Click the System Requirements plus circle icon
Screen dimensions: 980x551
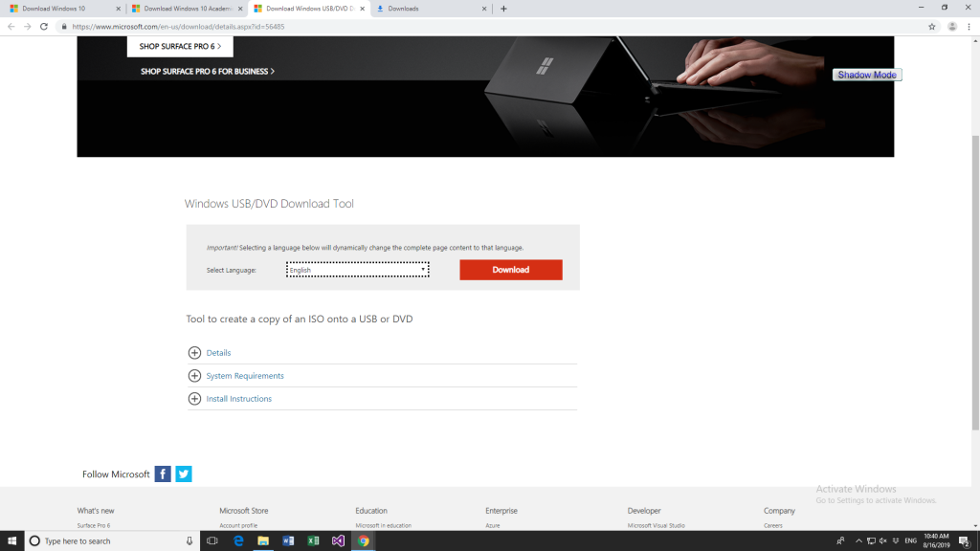coord(194,376)
